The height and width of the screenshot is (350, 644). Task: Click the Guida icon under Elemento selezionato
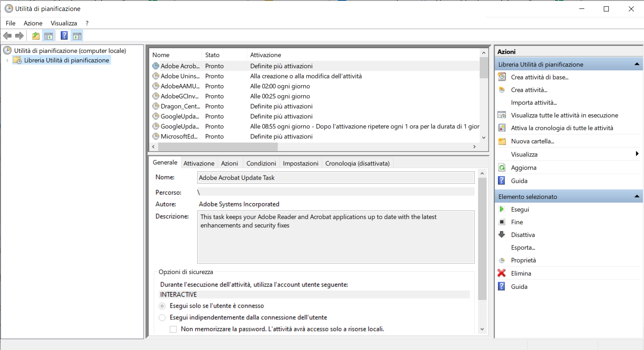tap(502, 286)
